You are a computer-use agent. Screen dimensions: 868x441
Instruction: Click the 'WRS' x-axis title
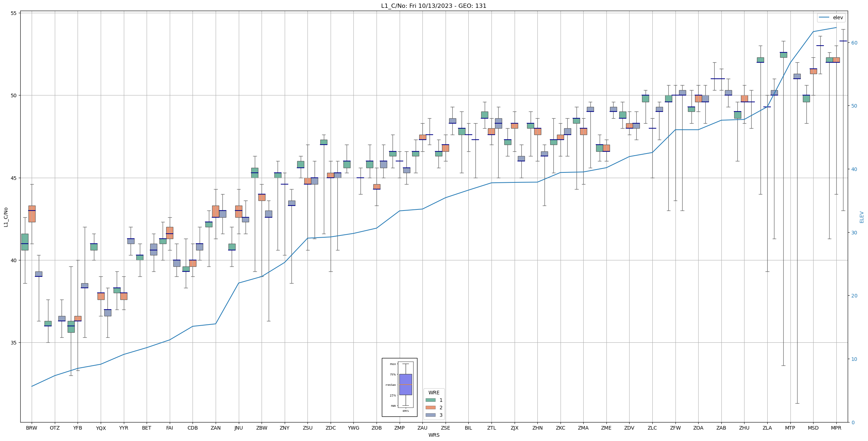(434, 435)
